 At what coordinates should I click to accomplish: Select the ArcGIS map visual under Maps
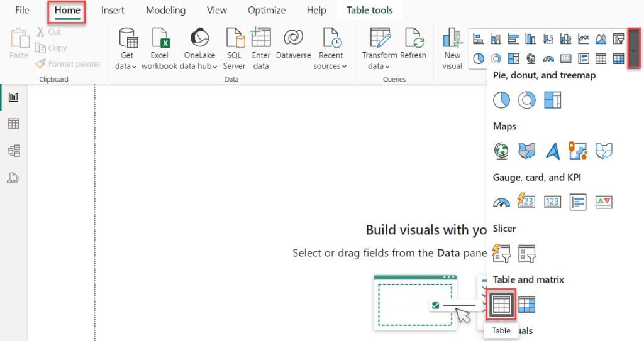coord(578,151)
